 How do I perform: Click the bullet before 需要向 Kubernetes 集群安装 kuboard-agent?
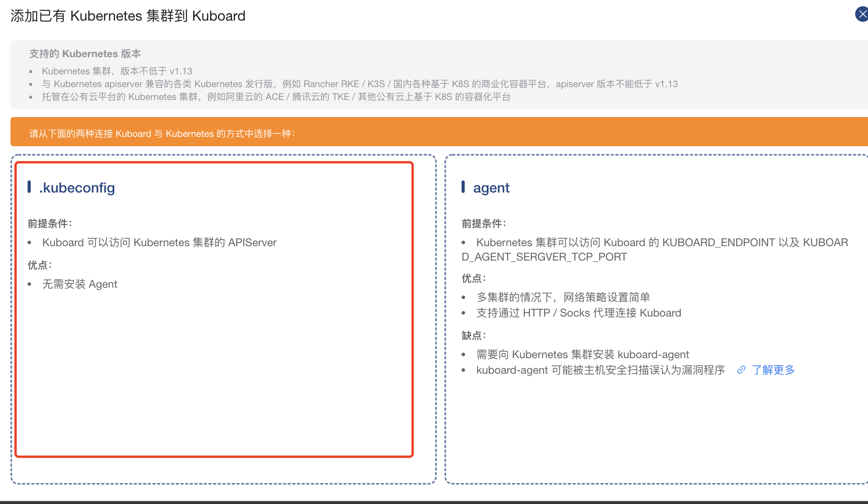click(x=464, y=355)
